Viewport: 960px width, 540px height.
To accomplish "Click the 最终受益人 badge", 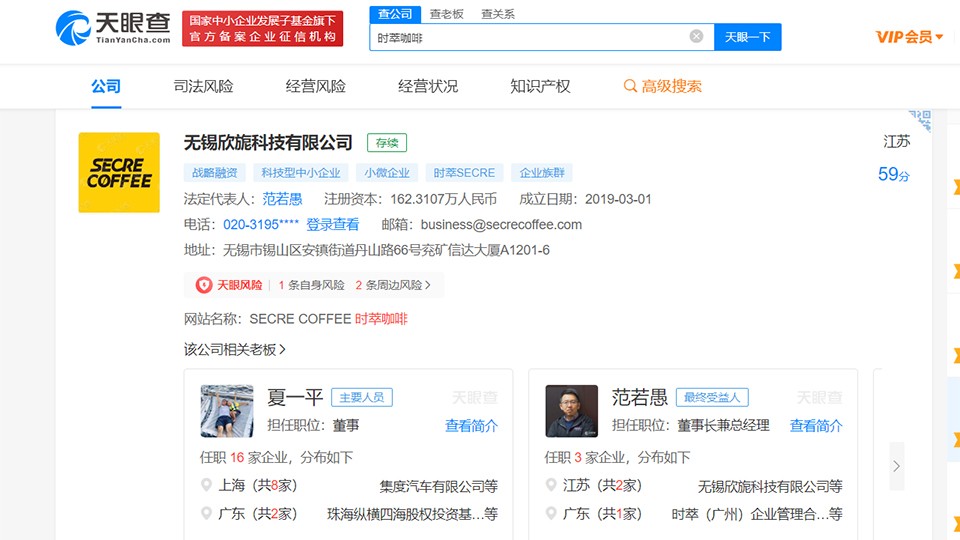I will (712, 397).
